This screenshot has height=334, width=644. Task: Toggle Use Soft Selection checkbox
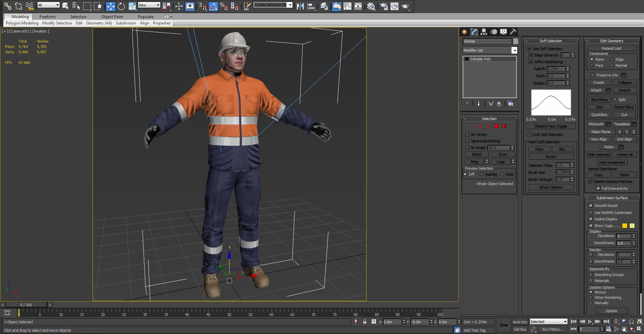[529, 49]
